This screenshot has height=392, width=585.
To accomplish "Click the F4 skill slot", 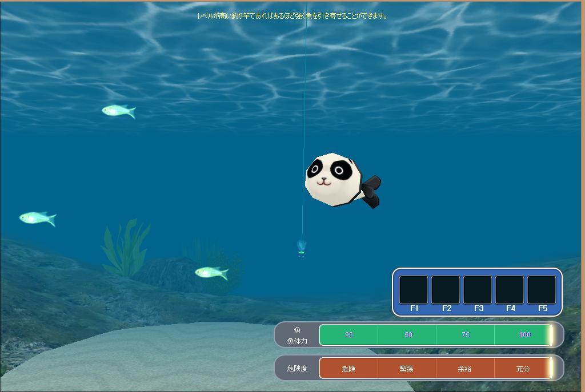I will tap(510, 290).
